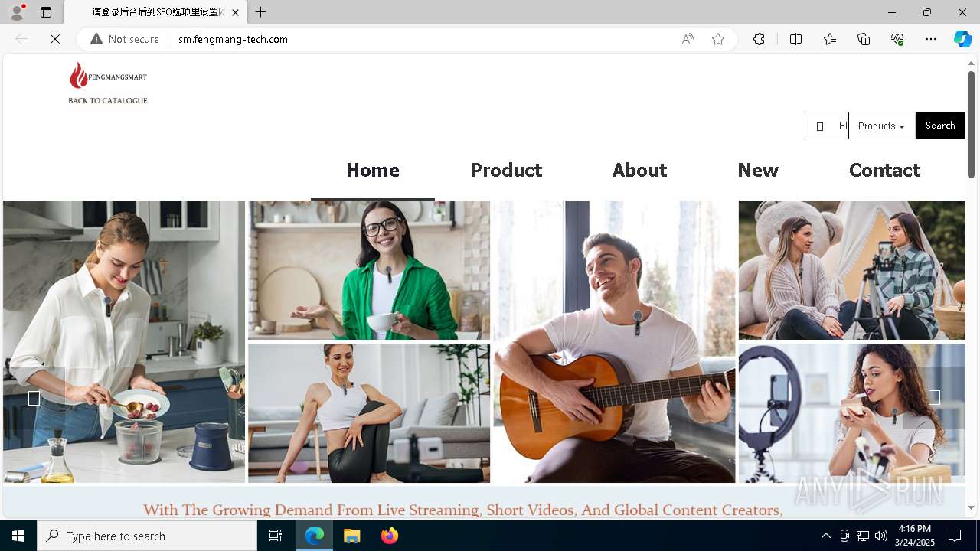
Task: Click the page vertical scrollbar thumb
Action: coord(971,125)
